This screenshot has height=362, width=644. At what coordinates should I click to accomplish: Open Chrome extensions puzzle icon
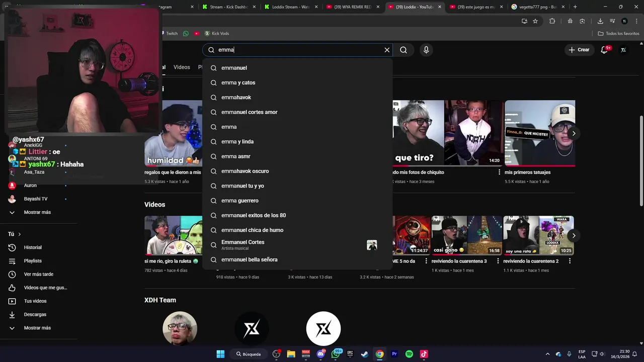point(552,21)
